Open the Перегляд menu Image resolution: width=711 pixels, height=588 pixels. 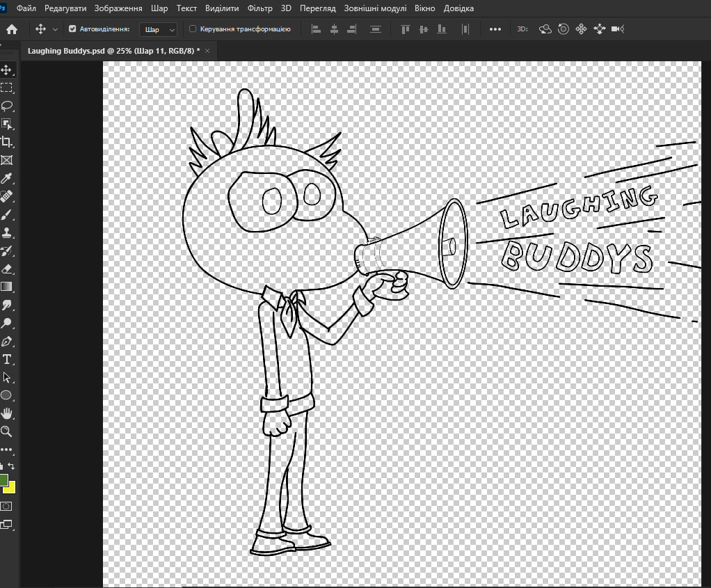click(x=318, y=8)
